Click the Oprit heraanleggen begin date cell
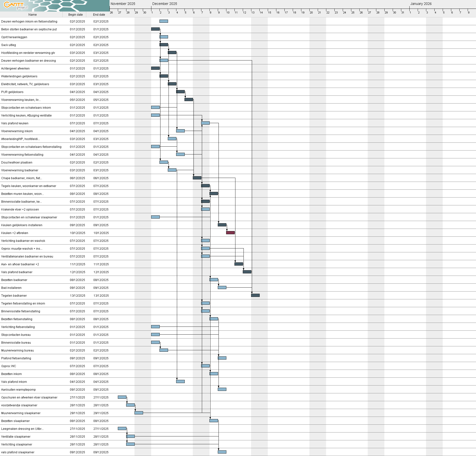The image size is (476, 456). (77, 37)
